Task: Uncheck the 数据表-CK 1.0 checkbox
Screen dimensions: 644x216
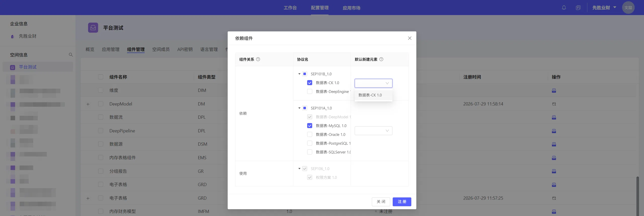Action: click(x=310, y=83)
